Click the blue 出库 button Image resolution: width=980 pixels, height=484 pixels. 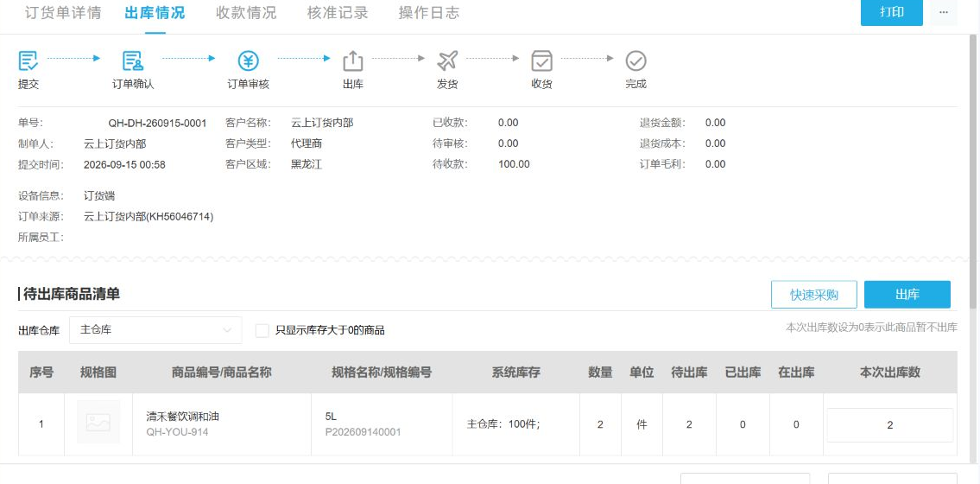(907, 295)
